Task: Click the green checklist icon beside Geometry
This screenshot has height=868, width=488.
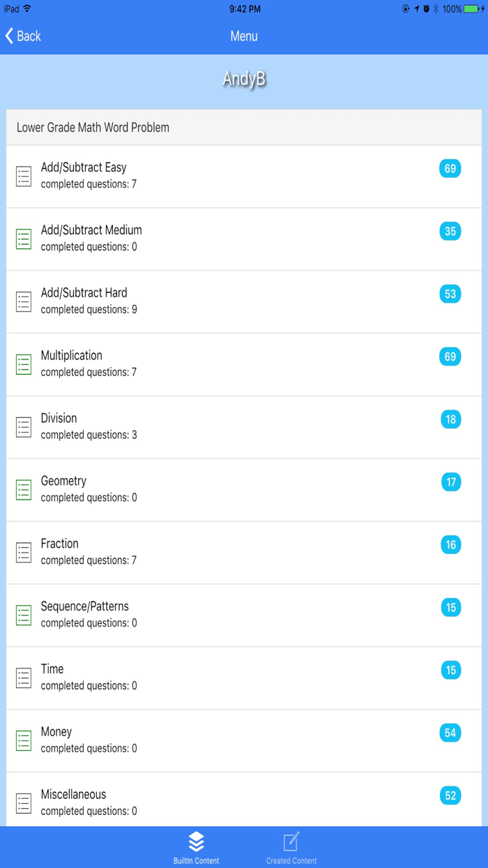Action: (x=23, y=489)
